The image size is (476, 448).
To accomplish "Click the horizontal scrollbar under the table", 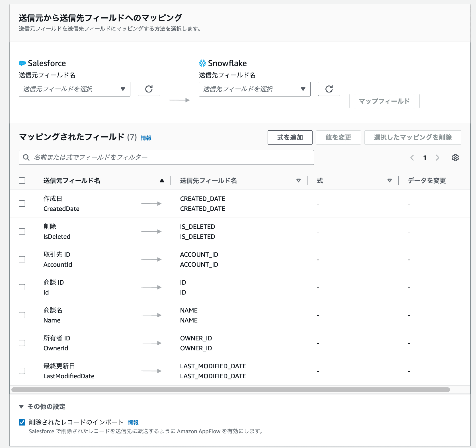I will tap(231, 390).
